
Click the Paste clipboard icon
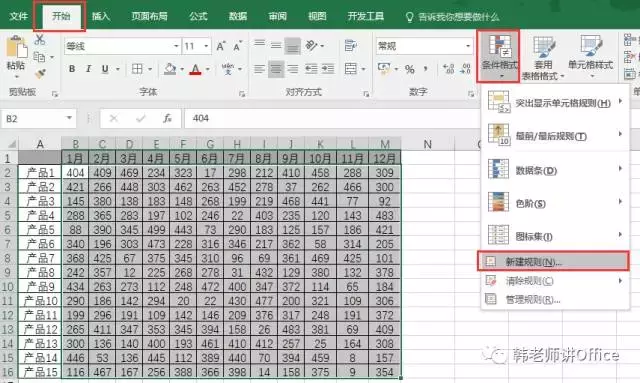coord(16,48)
